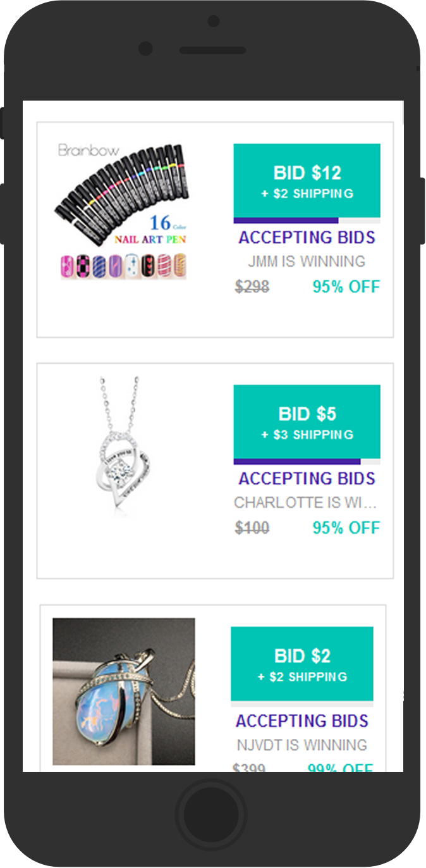Click NJVDT IS WINNING text

(302, 745)
